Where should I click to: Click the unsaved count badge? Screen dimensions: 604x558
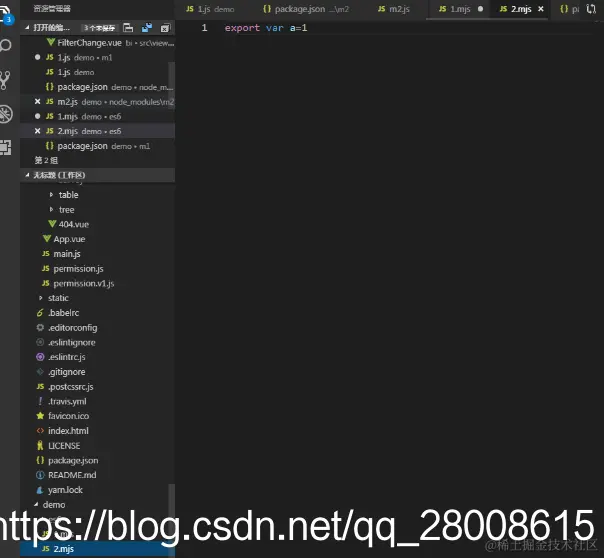pos(99,28)
